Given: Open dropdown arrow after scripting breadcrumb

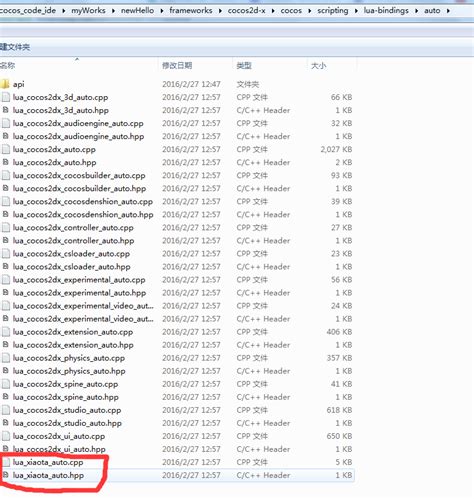Looking at the screenshot, I should coord(356,11).
